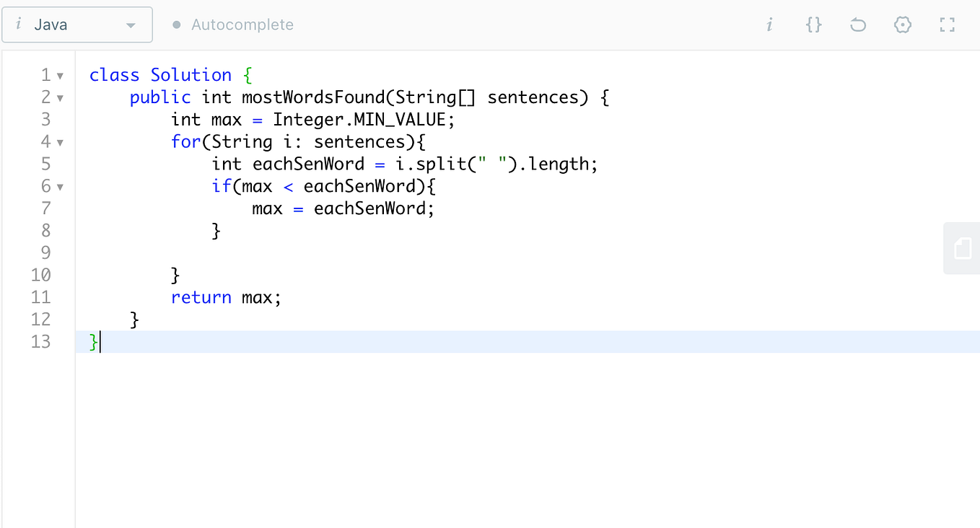Open editor settings gear icon
This screenshot has width=980, height=528.
902,25
